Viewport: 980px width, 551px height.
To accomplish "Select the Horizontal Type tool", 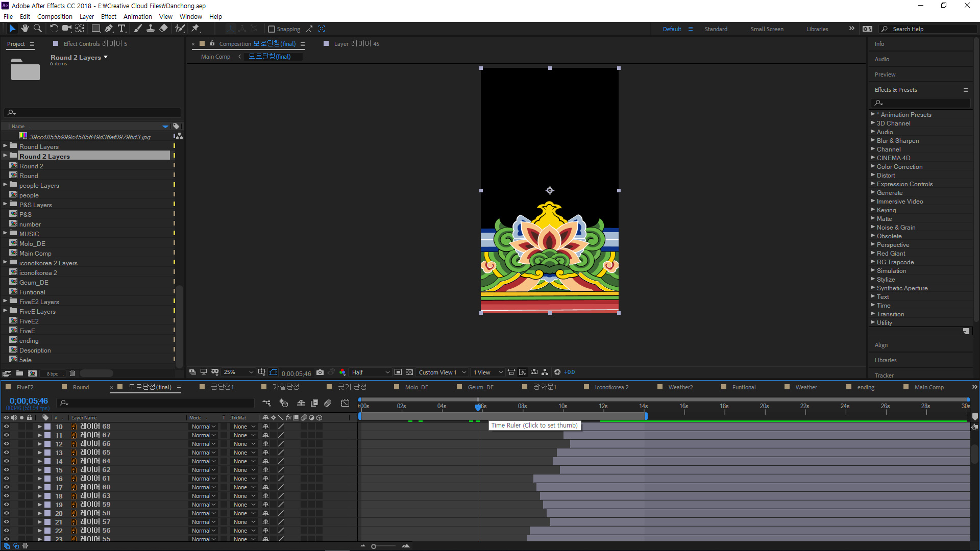I will 121,29.
